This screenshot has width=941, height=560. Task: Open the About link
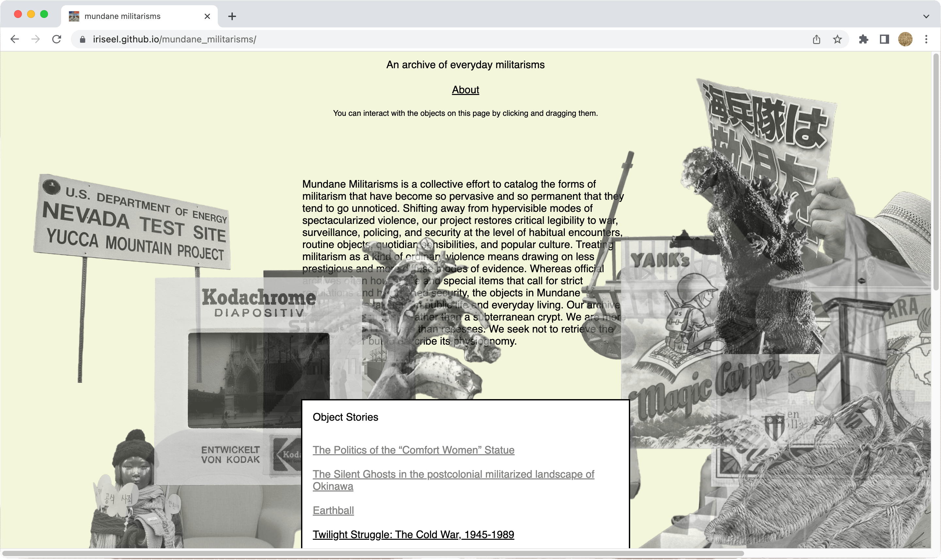[465, 90]
